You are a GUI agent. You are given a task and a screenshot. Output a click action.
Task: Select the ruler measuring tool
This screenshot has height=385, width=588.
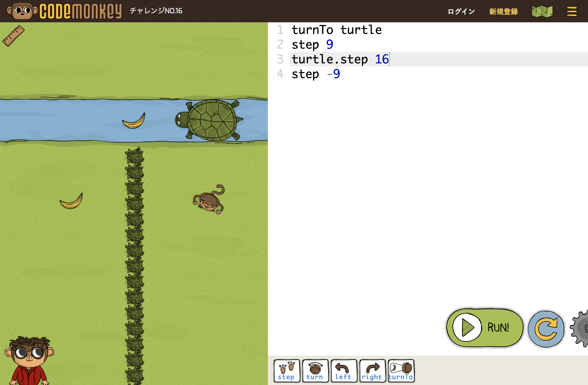coord(13,36)
